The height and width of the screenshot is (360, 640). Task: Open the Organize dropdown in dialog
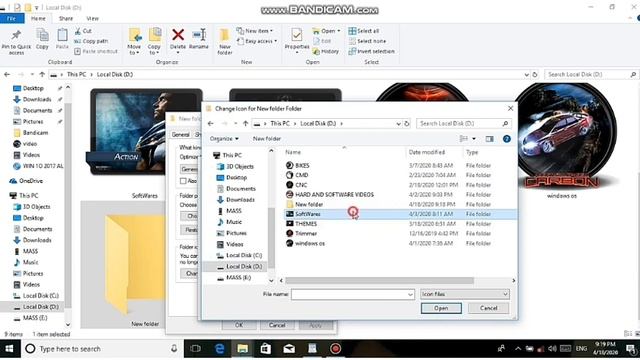[x=224, y=139]
